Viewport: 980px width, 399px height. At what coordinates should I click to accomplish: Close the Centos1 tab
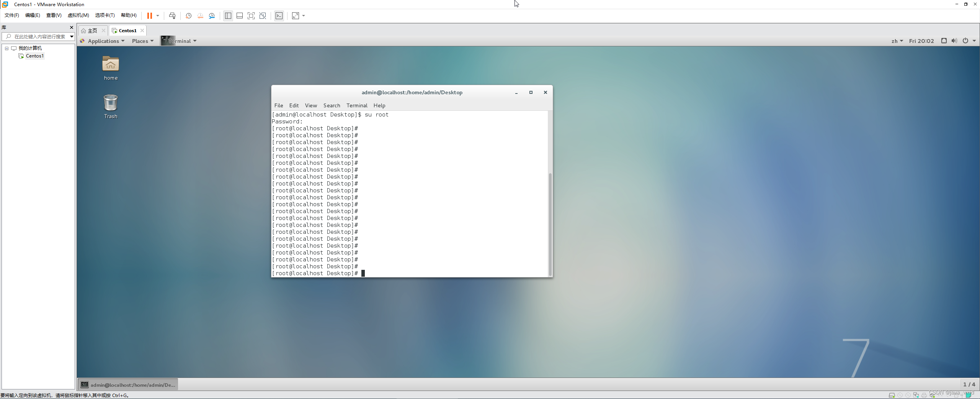[142, 31]
